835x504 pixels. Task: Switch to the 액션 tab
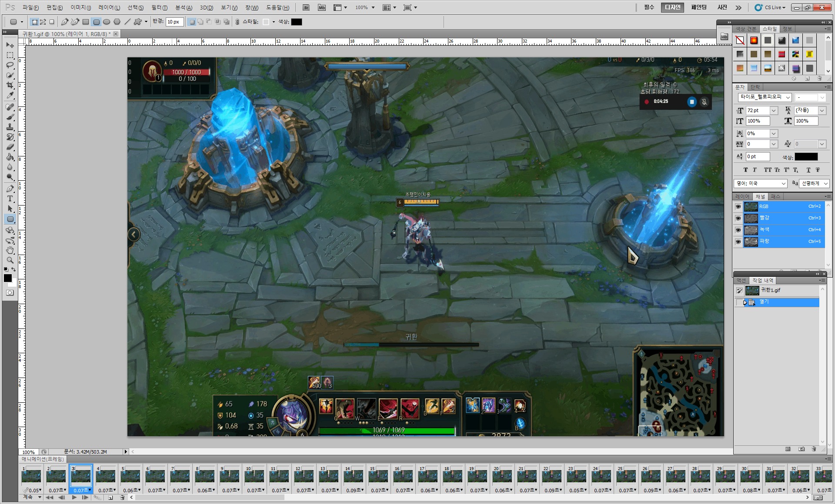coord(741,280)
